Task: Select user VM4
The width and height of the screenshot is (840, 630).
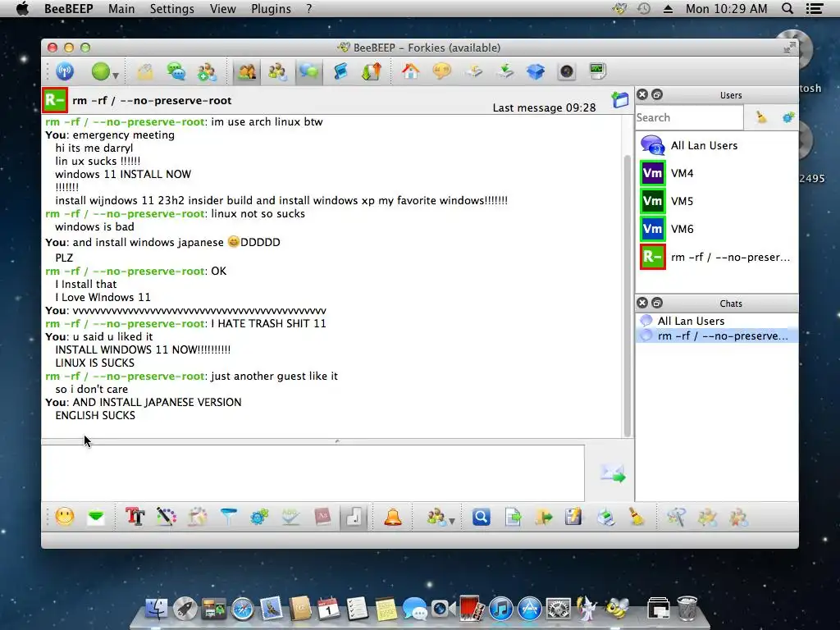Action: pyautogui.click(x=716, y=173)
